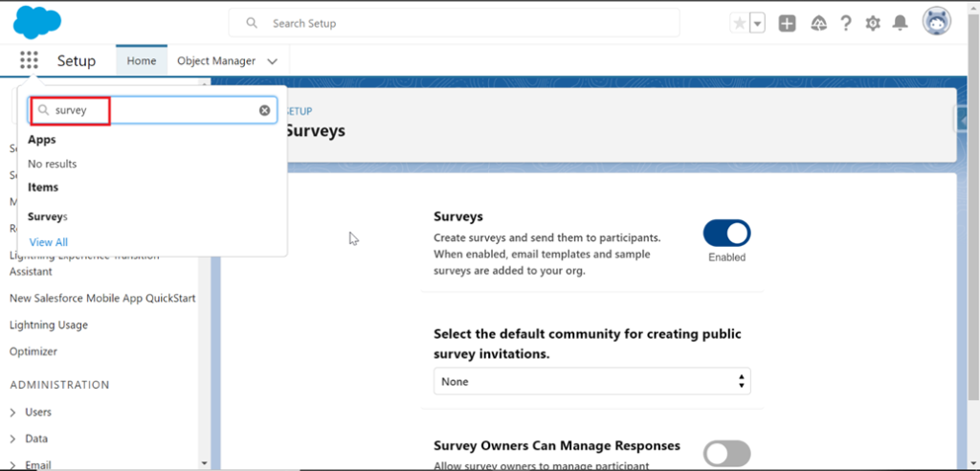Disable the Surveys toggle
The image size is (980, 471).
pyautogui.click(x=727, y=234)
